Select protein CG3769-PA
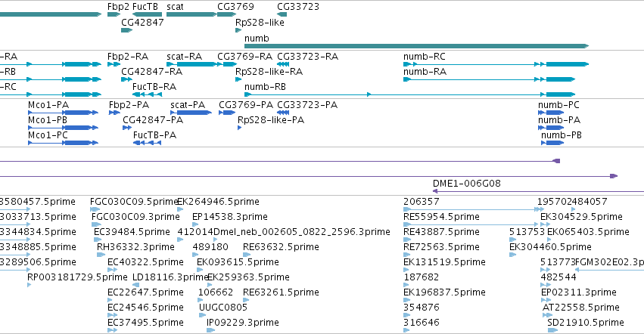The height and width of the screenshot is (334, 644). coord(227,113)
